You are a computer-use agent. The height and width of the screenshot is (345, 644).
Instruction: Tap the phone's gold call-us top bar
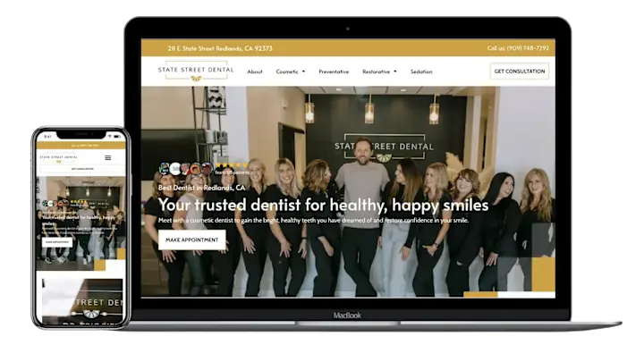80,145
